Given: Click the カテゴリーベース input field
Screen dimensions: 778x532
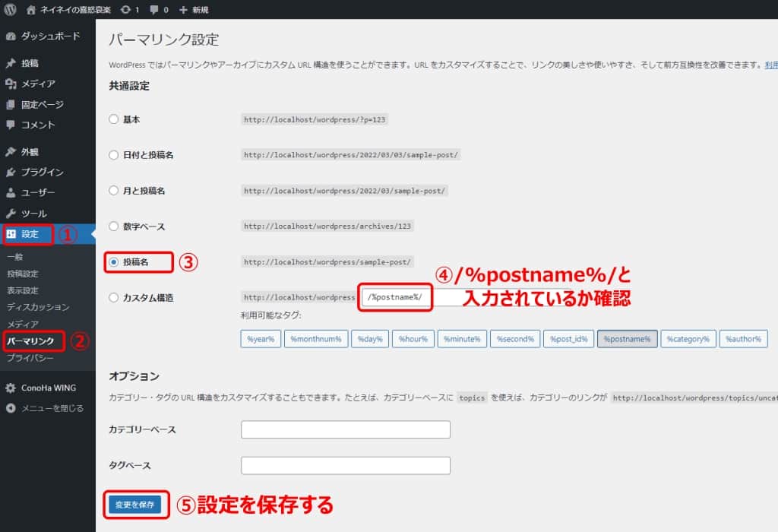Looking at the screenshot, I should coord(346,429).
